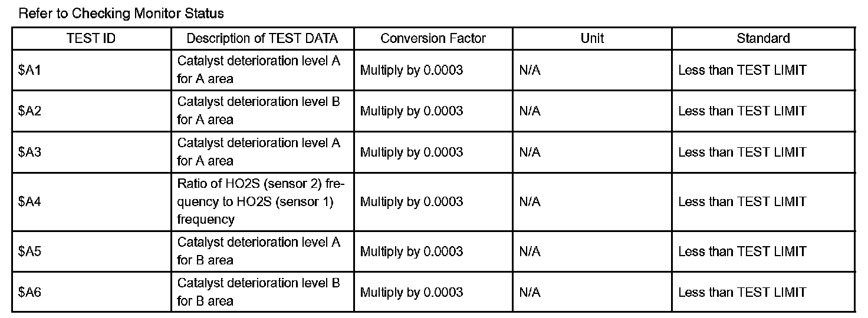
Task: Click the Conversion Factor column header
Action: click(433, 39)
